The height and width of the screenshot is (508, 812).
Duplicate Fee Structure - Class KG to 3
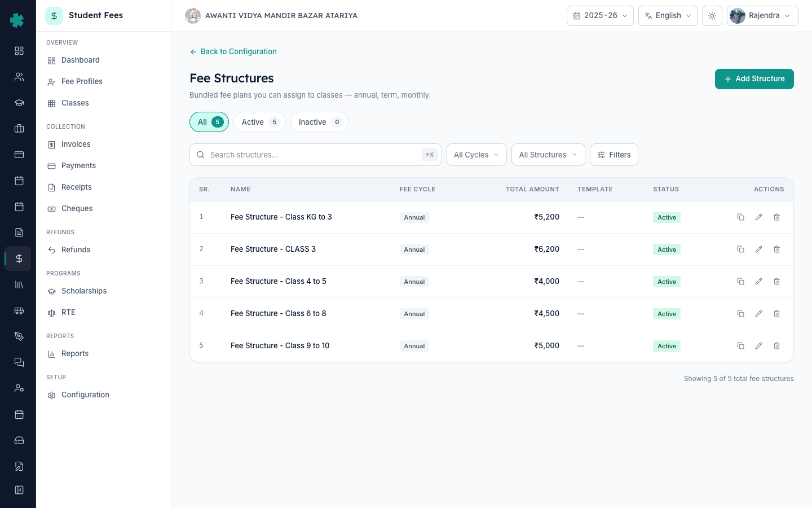741,217
